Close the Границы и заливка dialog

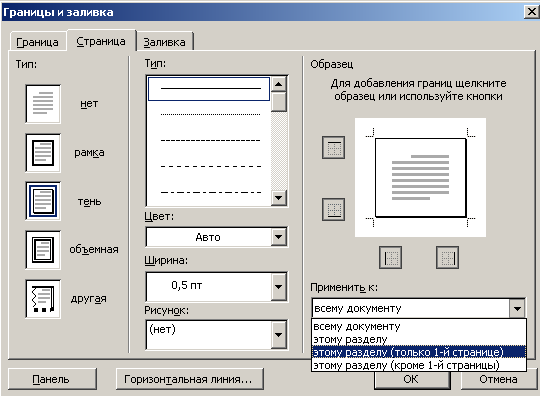(x=531, y=12)
